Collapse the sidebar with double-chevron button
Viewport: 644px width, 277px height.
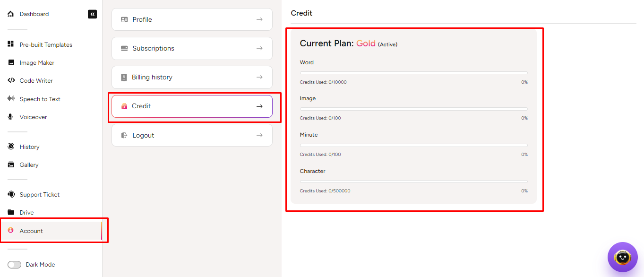(92, 14)
